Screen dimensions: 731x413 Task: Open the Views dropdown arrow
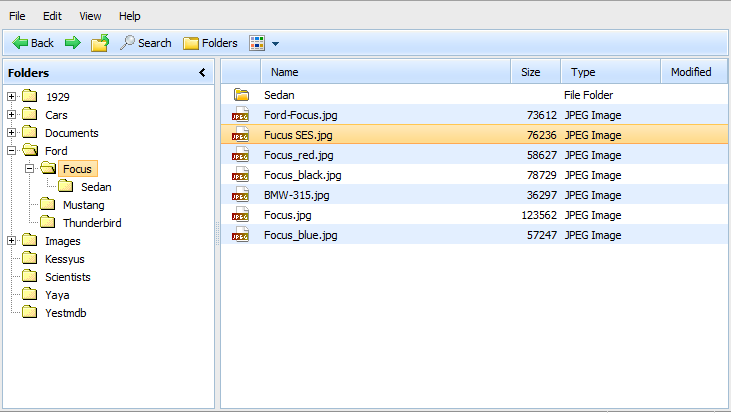point(276,43)
